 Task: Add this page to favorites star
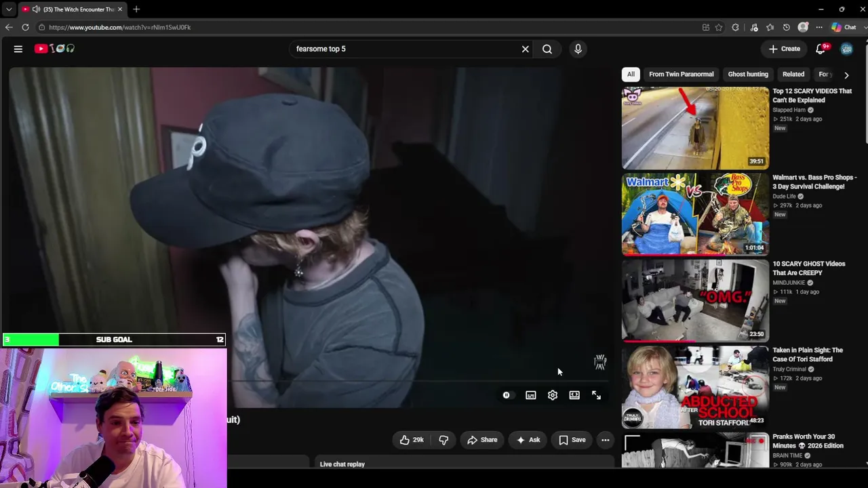(719, 27)
